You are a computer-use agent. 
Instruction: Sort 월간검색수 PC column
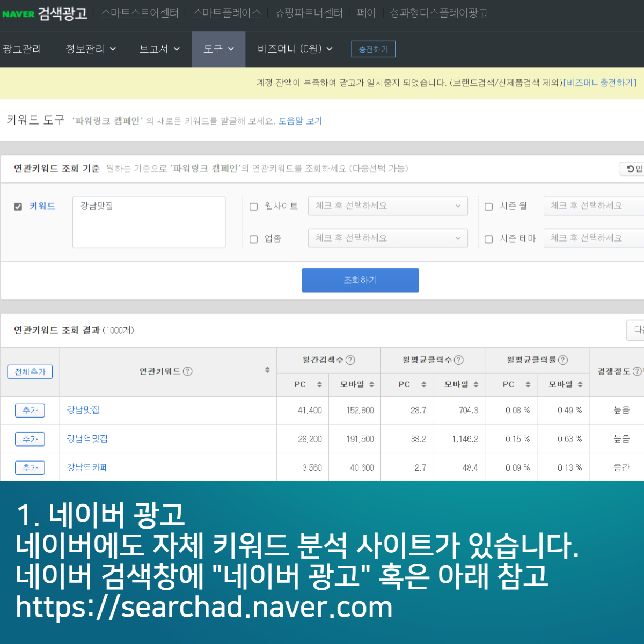(x=319, y=384)
